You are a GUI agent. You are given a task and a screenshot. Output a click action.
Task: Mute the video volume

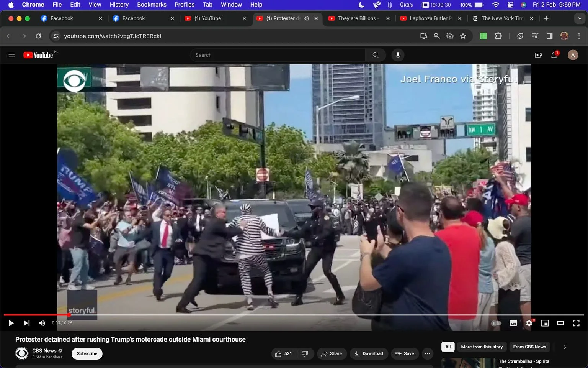[42, 323]
